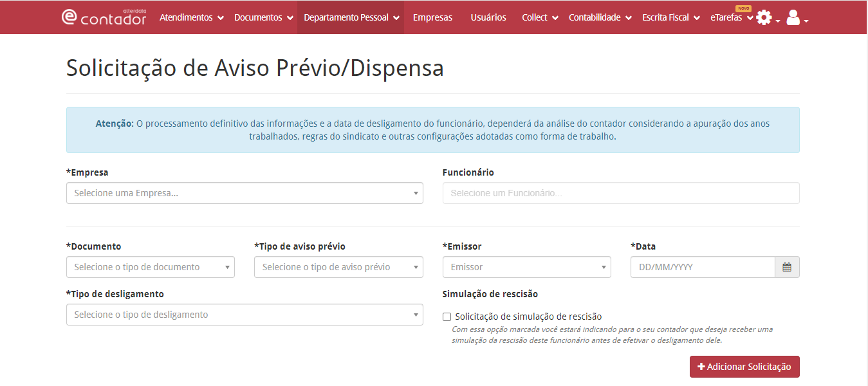Click the help text starting 'Com essa opção marcada'
Viewport: 868px width, 386px height.
click(x=612, y=335)
